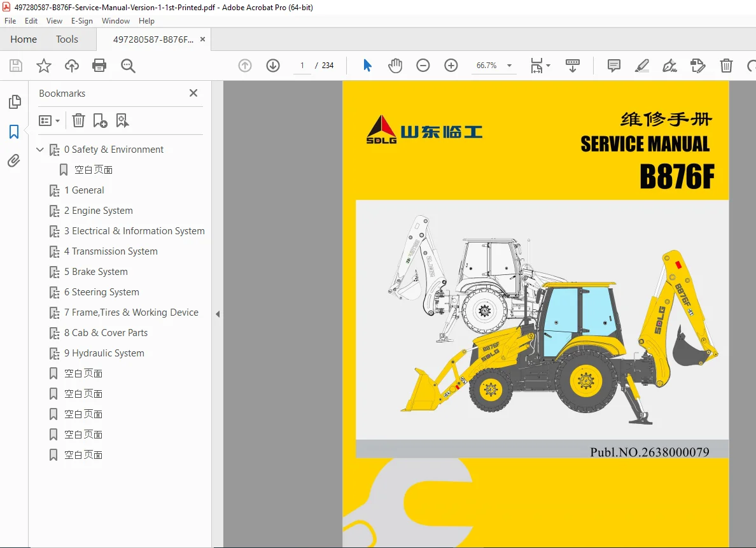The width and height of the screenshot is (756, 548).
Task: Upload file to cloud icon
Action: 72,66
